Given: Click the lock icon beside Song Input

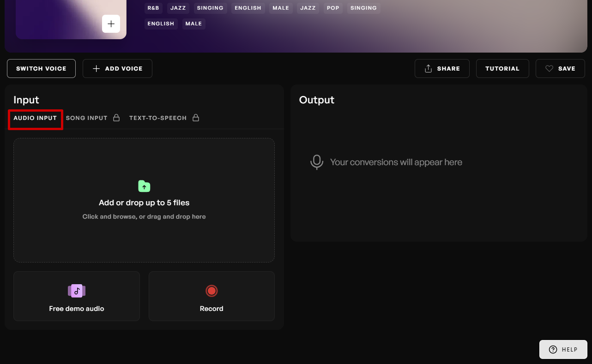Looking at the screenshot, I should (x=116, y=118).
